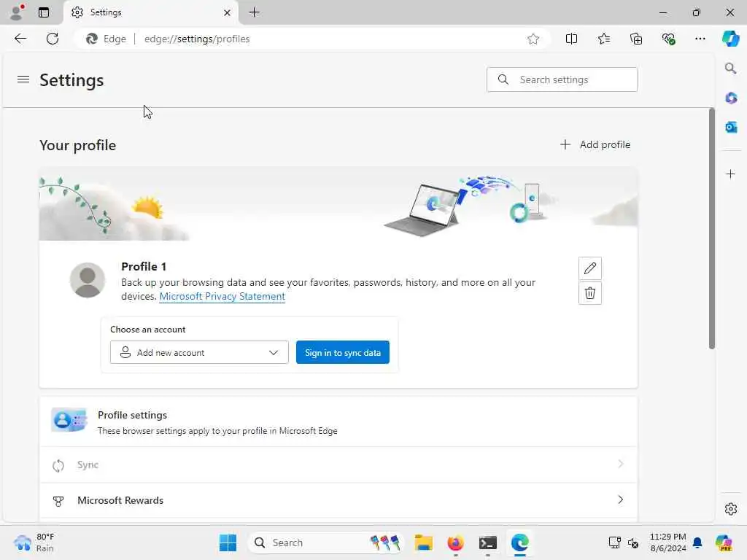
Task: Open the Windows Start menu
Action: click(x=228, y=542)
